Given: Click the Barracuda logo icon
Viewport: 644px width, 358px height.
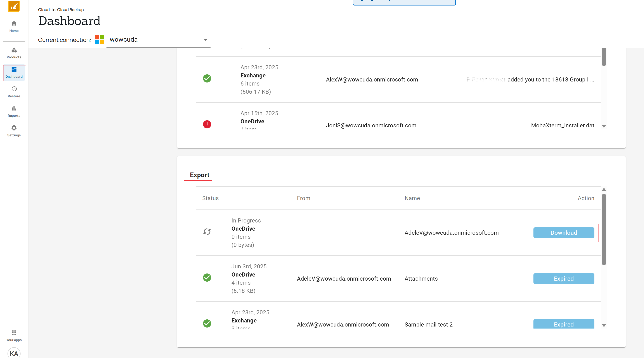Looking at the screenshot, I should coord(14,6).
